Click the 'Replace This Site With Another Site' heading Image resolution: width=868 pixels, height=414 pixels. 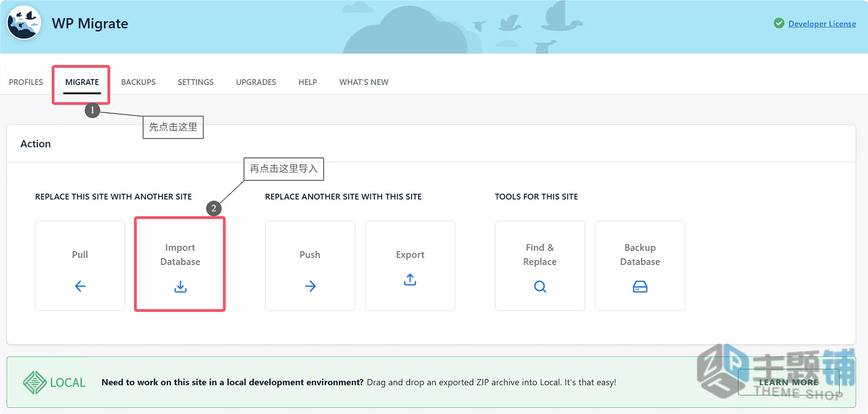tap(114, 197)
